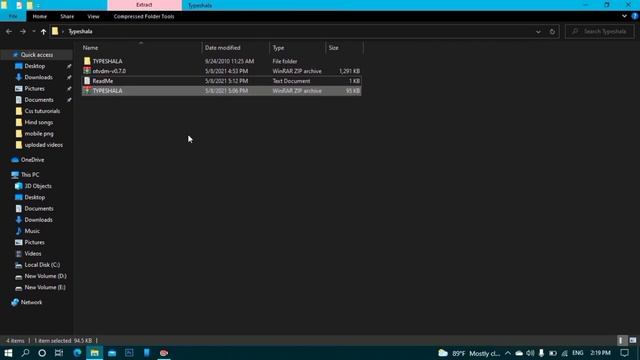Select the TYPESHALA WinRAR ZIP archive
Viewport: 640px width, 360px height.
click(221, 91)
